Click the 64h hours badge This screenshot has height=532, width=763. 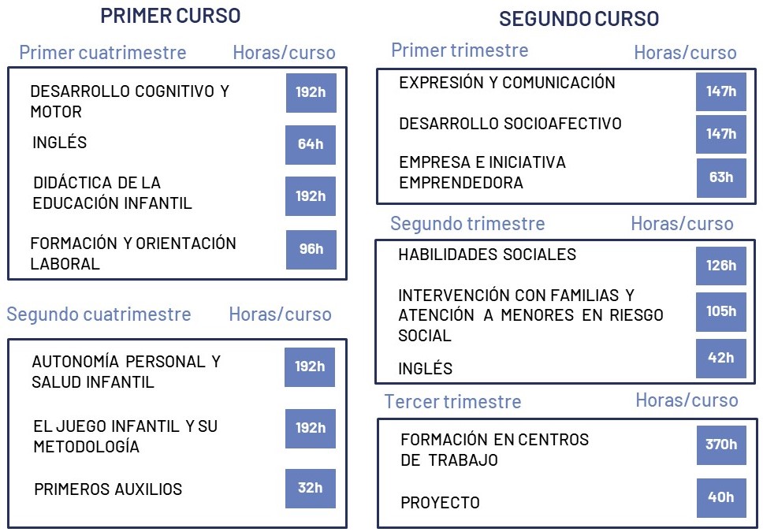pos(311,144)
